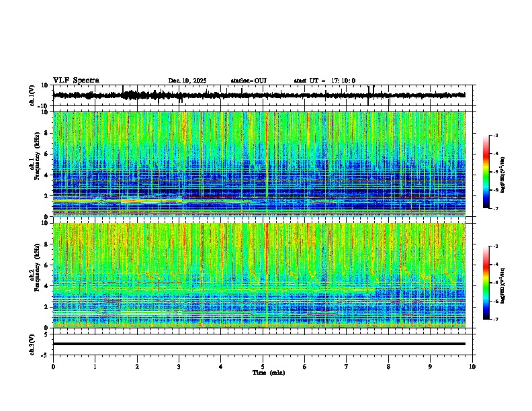Image resolution: width=532 pixels, height=411 pixels.
Task: Click the '-10' tick on ch.1(V) axis
Action: pos(44,106)
